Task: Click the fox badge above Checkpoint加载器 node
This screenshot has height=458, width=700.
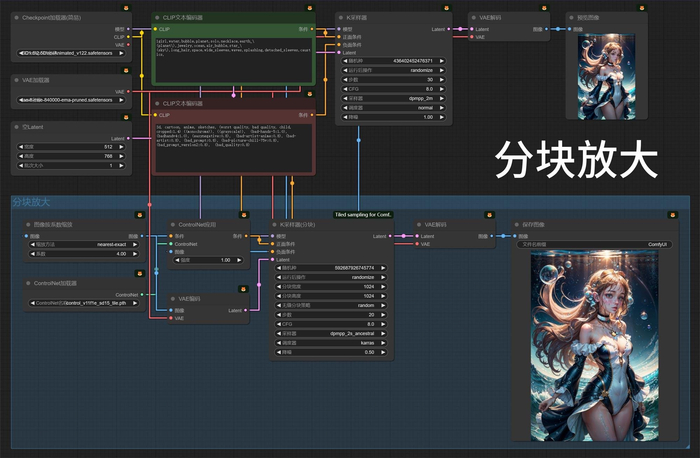Action: pos(126,8)
